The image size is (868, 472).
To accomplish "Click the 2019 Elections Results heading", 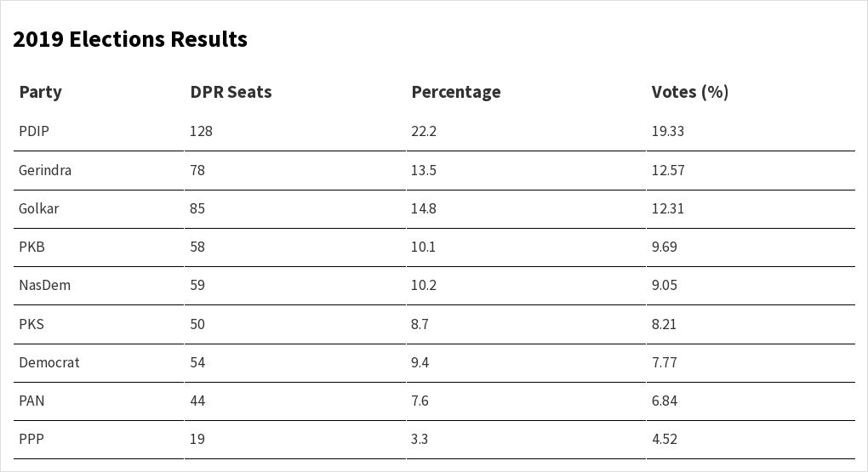I will click(130, 39).
